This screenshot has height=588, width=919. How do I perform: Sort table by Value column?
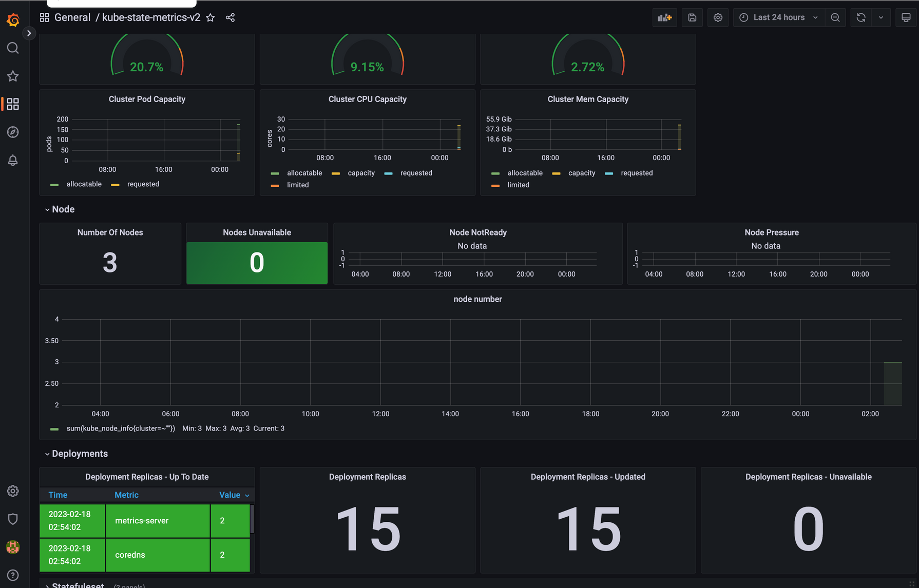[234, 495]
